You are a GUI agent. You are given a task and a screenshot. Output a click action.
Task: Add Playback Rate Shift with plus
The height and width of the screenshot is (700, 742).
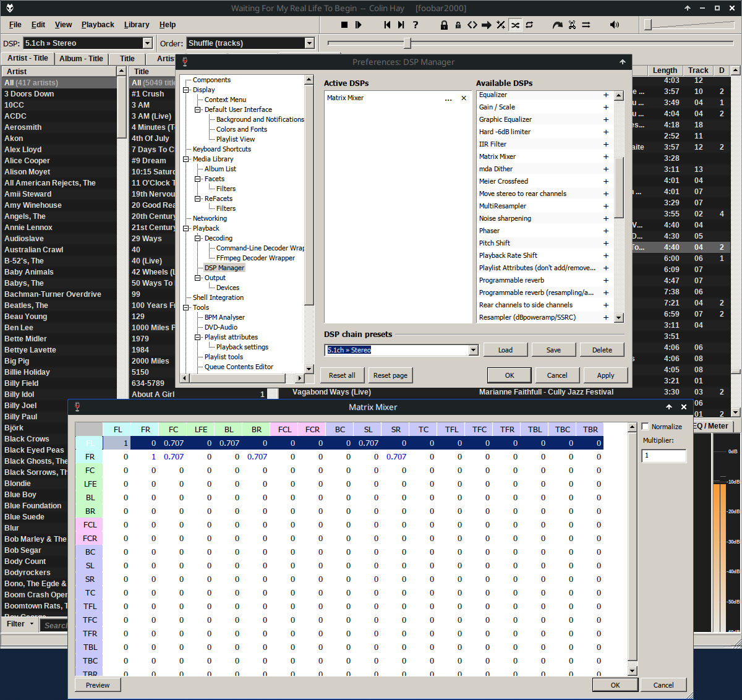click(x=606, y=256)
